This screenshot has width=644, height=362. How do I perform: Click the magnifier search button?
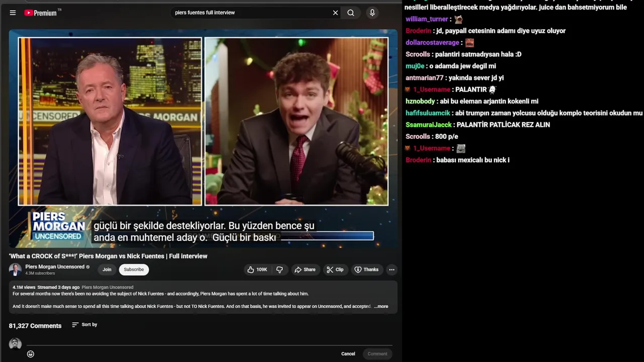(351, 13)
